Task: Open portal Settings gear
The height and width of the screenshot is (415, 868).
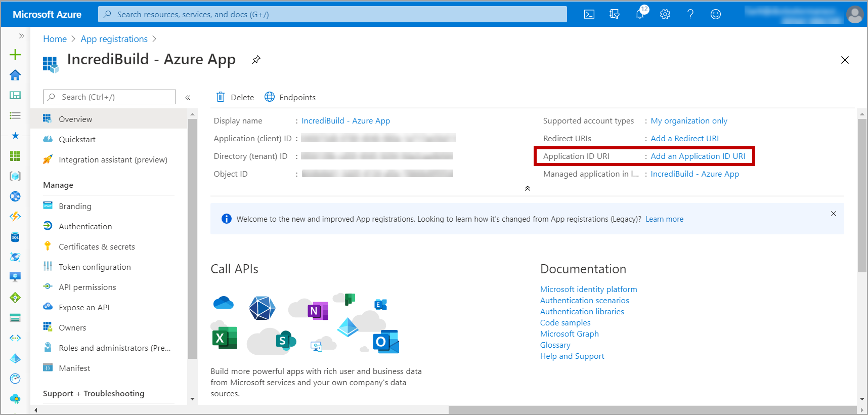Action: (665, 14)
